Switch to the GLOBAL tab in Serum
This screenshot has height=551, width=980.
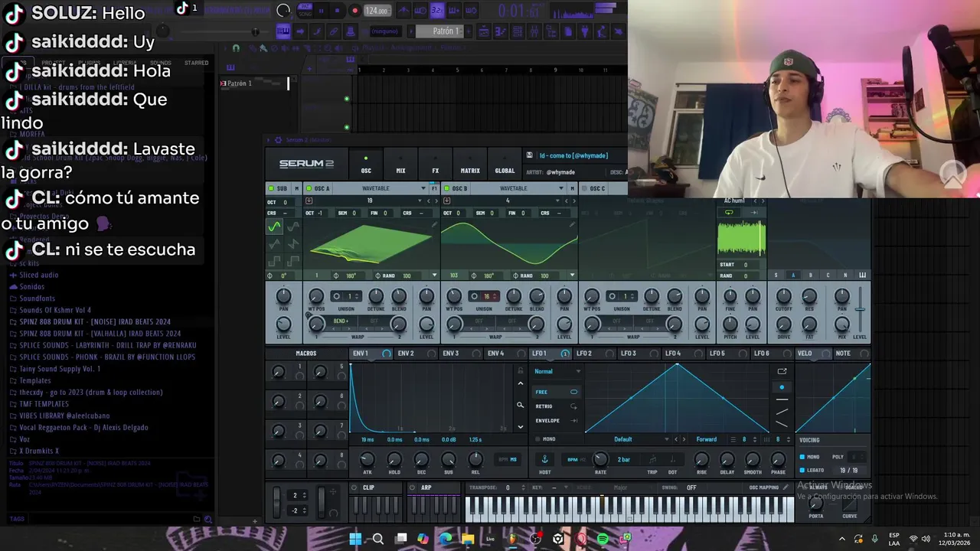[x=505, y=165]
